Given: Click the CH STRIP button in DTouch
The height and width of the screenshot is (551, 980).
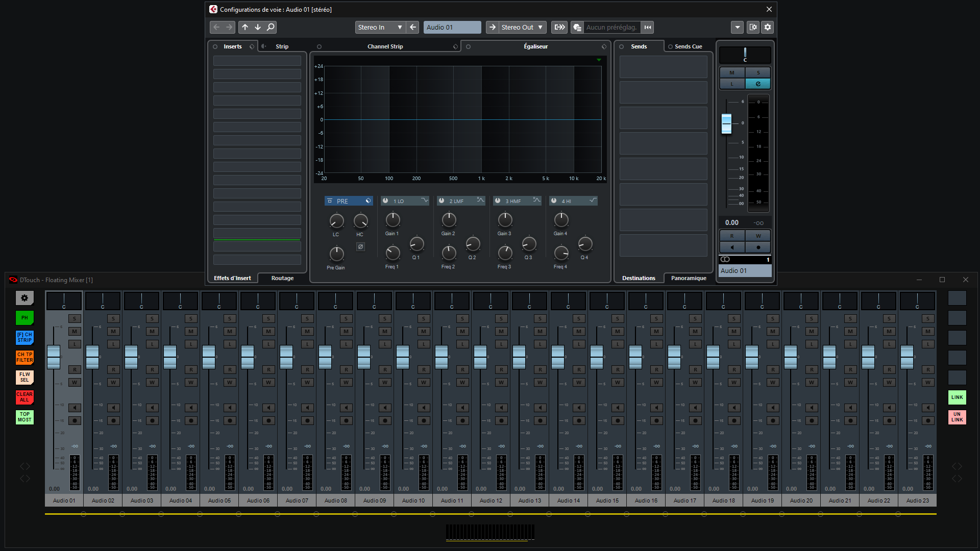Looking at the screenshot, I should tap(24, 337).
